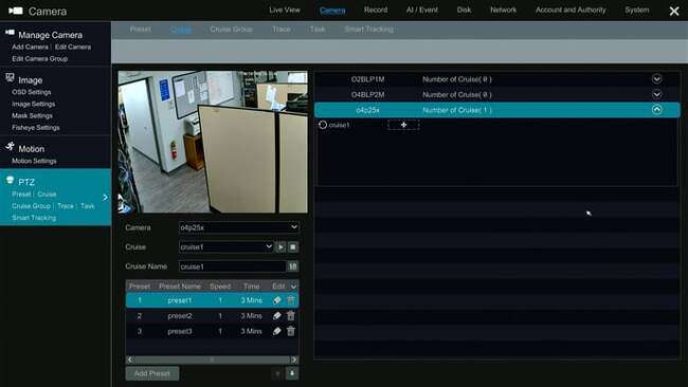This screenshot has width=688, height=387.
Task: Delete preset3 using its trash icon
Action: (290, 331)
